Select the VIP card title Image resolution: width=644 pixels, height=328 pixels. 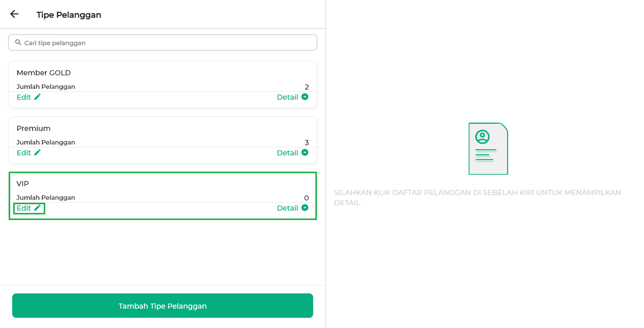click(23, 184)
